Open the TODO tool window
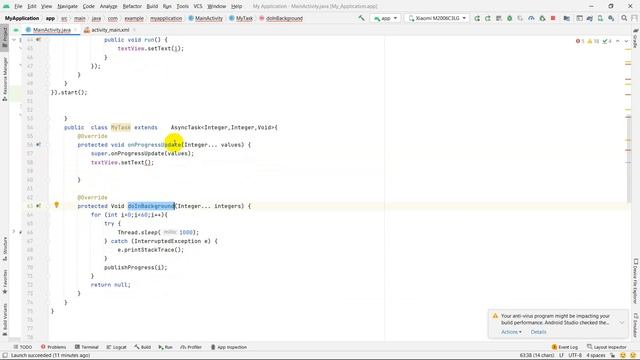Viewport: 640px width, 360px height. pyautogui.click(x=23, y=347)
